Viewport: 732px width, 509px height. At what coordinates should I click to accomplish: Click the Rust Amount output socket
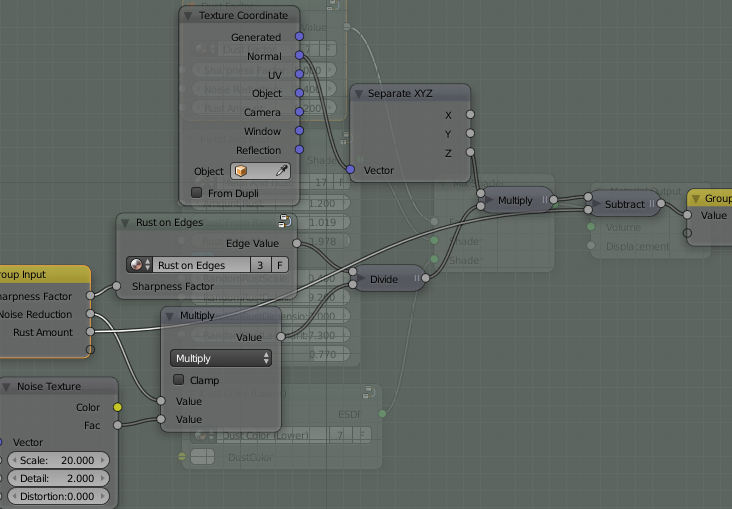click(x=90, y=332)
